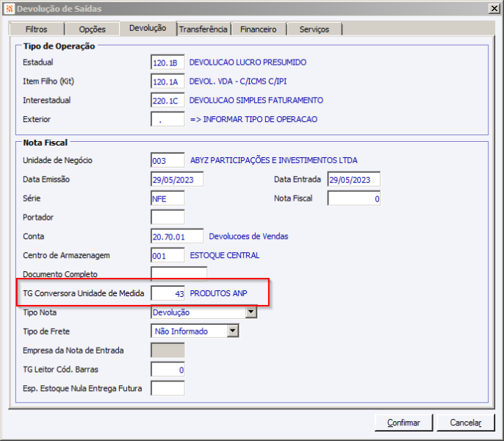Edit TG Conversora Unidade de Medida field
The height and width of the screenshot is (441, 504).
168,293
